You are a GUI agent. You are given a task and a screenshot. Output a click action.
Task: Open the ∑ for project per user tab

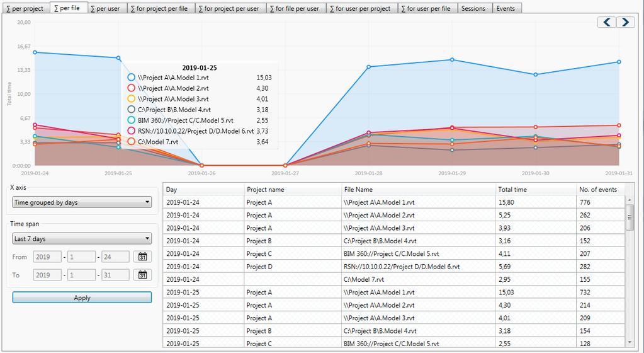[x=230, y=8]
